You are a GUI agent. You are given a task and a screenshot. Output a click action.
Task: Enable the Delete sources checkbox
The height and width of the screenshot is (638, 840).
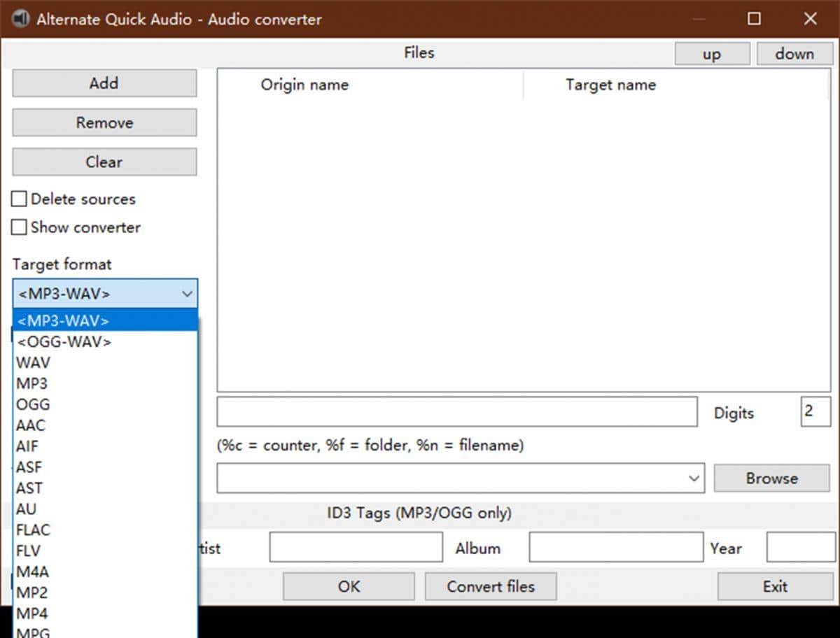[20, 199]
